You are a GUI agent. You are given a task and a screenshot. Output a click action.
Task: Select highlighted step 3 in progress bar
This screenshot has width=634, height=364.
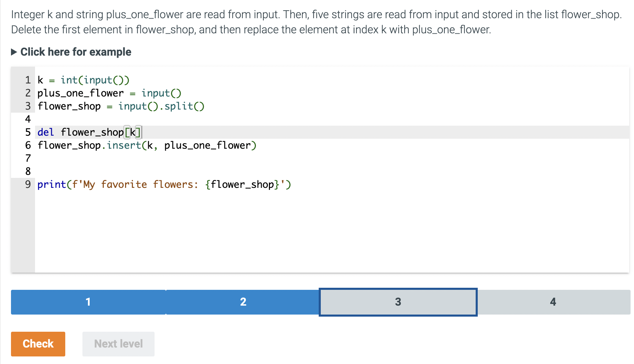(x=398, y=302)
